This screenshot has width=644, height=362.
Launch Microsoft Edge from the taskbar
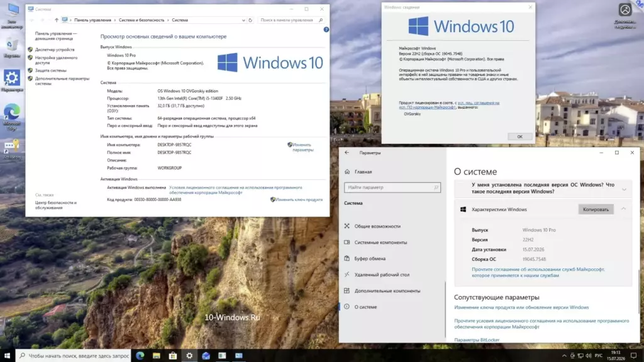tap(140, 356)
